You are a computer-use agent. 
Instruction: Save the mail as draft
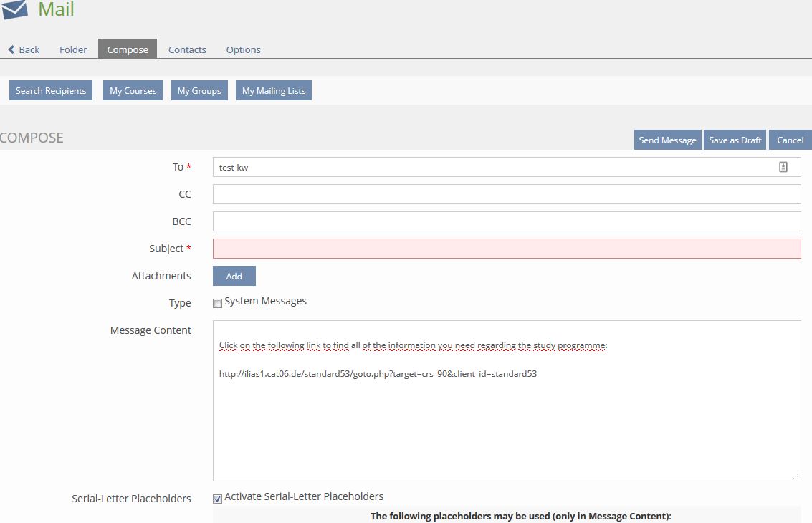click(x=735, y=140)
